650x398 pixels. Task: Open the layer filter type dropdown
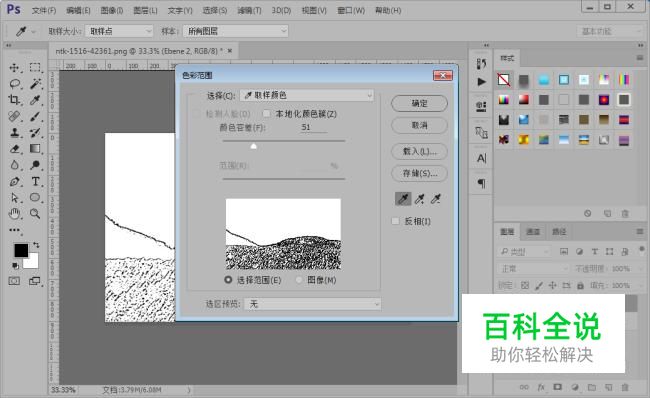pos(524,251)
